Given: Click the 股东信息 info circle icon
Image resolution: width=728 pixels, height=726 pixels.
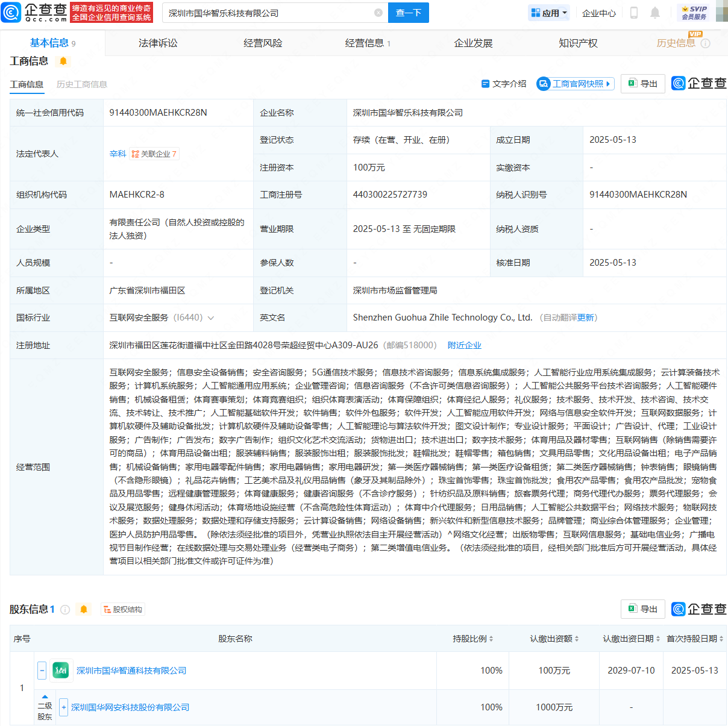Looking at the screenshot, I should pos(65,610).
